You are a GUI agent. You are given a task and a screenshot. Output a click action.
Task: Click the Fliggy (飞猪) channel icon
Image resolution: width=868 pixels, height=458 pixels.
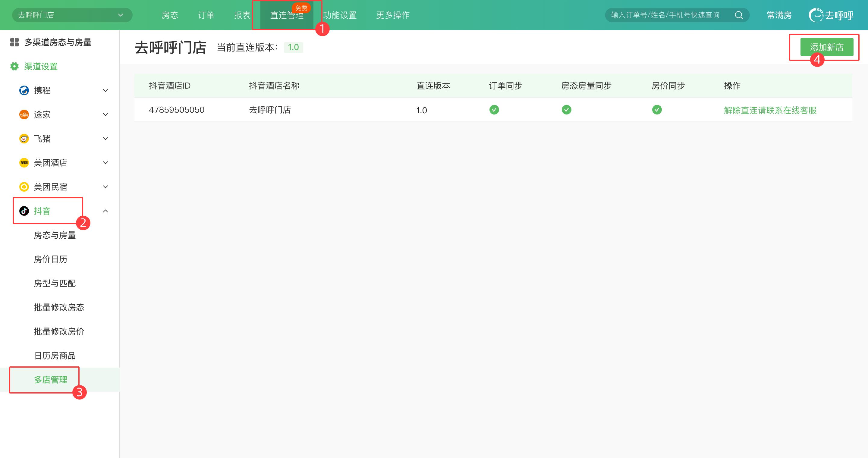click(x=24, y=139)
